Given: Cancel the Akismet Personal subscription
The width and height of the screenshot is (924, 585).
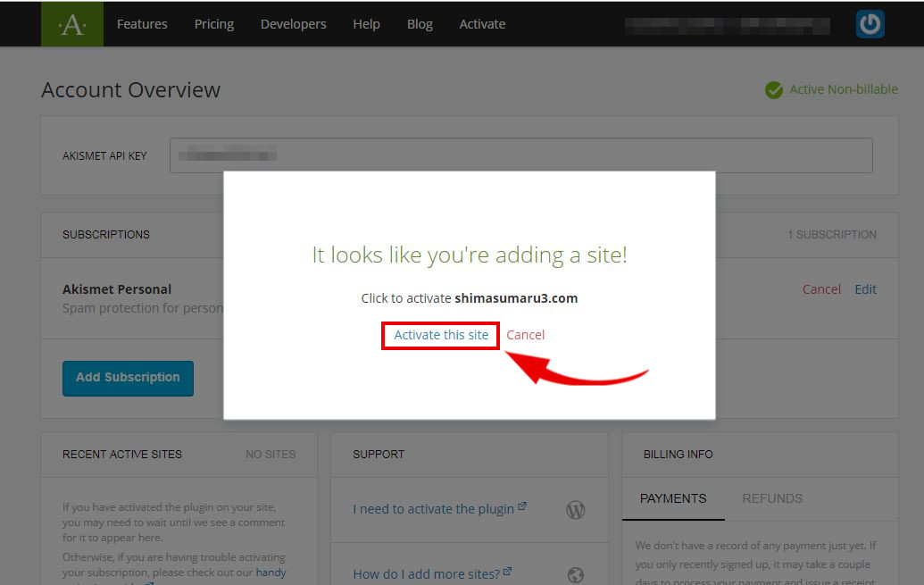Looking at the screenshot, I should click(x=821, y=289).
